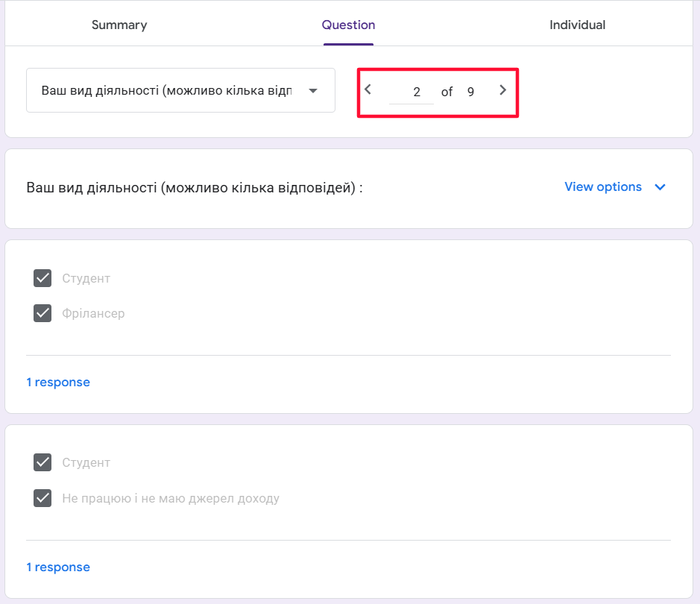Click the total question count '9'

point(470,92)
